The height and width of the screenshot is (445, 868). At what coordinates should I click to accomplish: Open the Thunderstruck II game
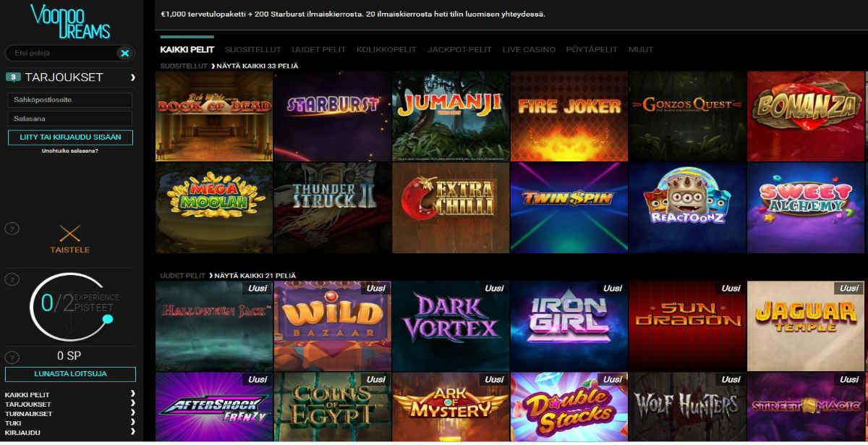(x=333, y=208)
